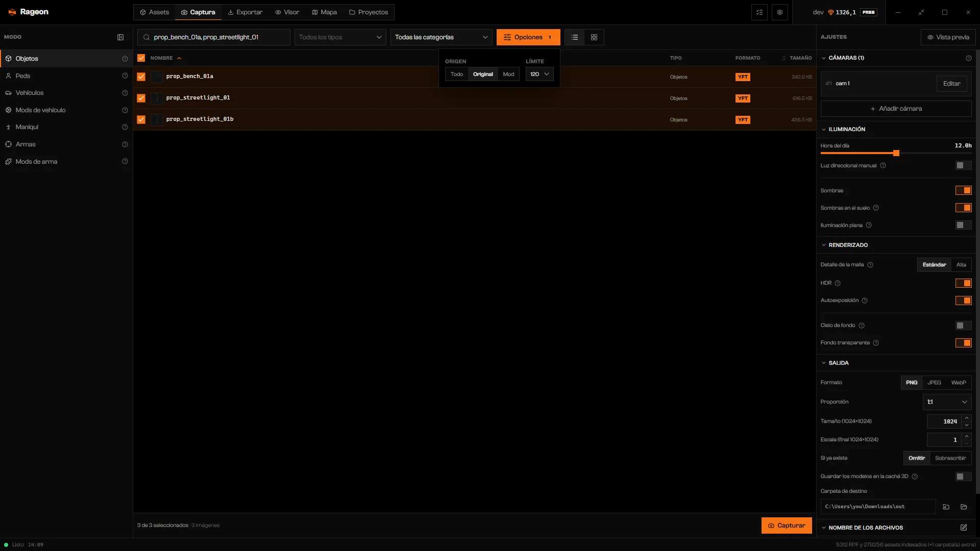980x551 pixels.
Task: Show info for Luz direccional manual
Action: tap(883, 166)
